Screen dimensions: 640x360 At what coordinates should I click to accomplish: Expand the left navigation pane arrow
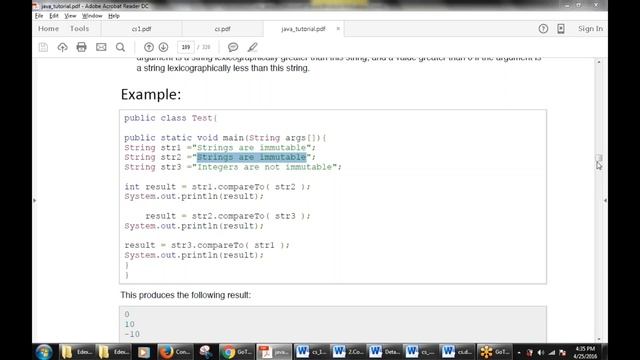click(x=35, y=200)
